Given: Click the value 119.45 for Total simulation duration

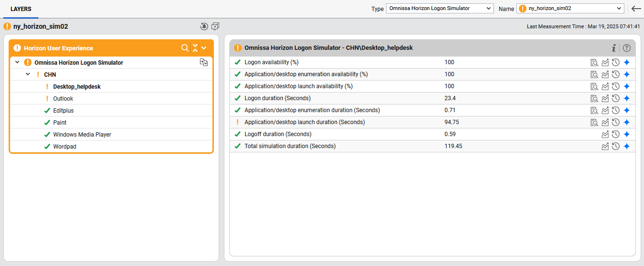Looking at the screenshot, I should (453, 146).
